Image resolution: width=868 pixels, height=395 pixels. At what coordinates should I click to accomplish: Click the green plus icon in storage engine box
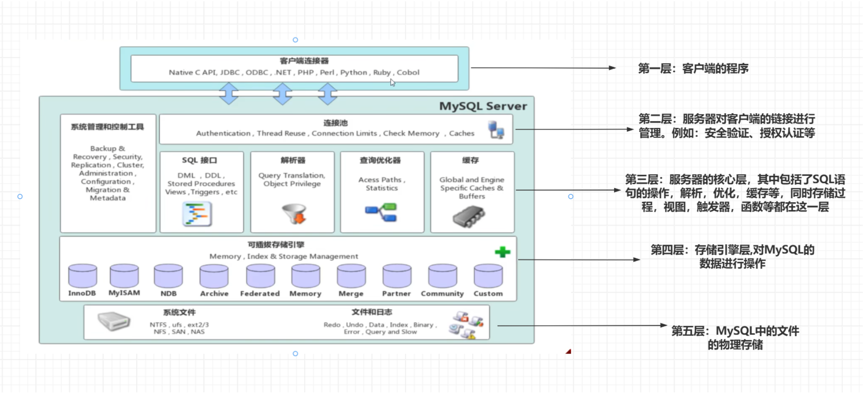coord(502,252)
